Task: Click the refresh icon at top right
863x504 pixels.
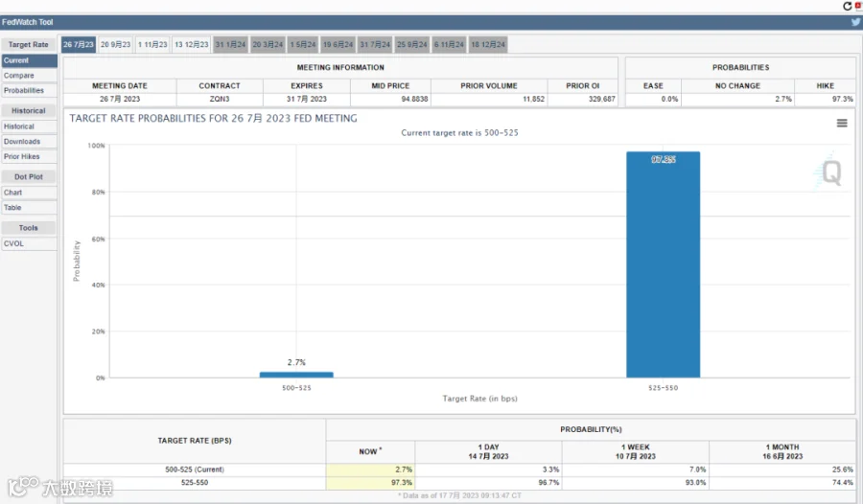Action: (847, 6)
